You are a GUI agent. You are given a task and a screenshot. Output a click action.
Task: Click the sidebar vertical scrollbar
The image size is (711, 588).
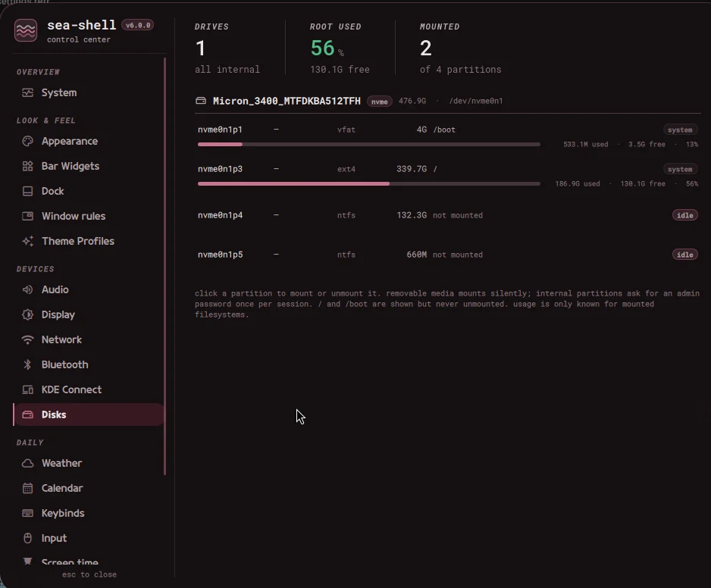tap(164, 266)
